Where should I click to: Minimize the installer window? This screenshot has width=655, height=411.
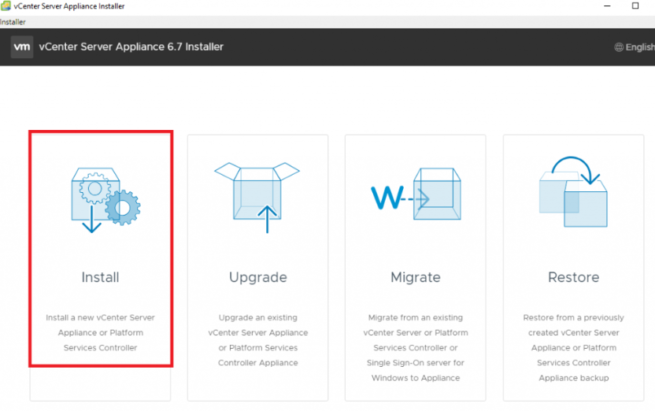pyautogui.click(x=607, y=6)
